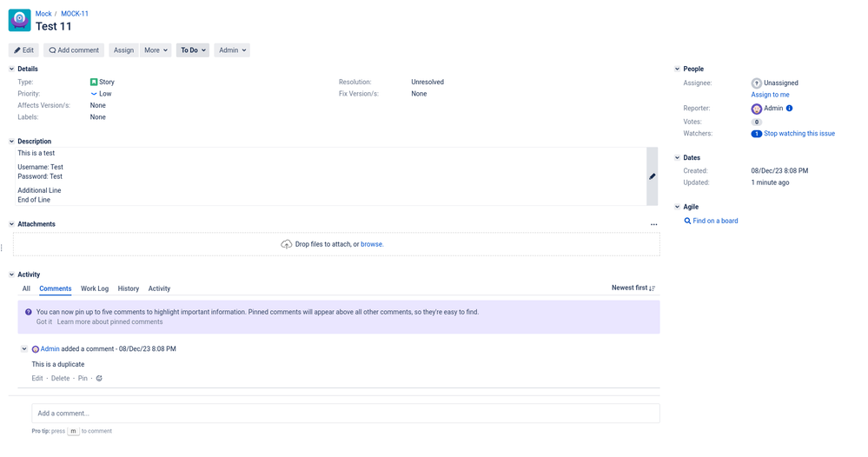Viewport: 868px width, 457px height.
Task: Click the Unassigned avatar icon
Action: [x=756, y=83]
